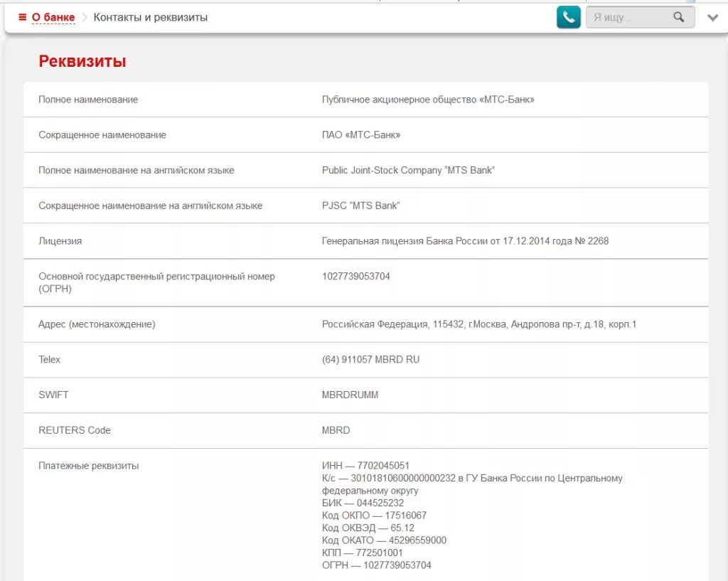Click the Адрес (местонахождение) label
728x581 pixels.
click(x=97, y=324)
